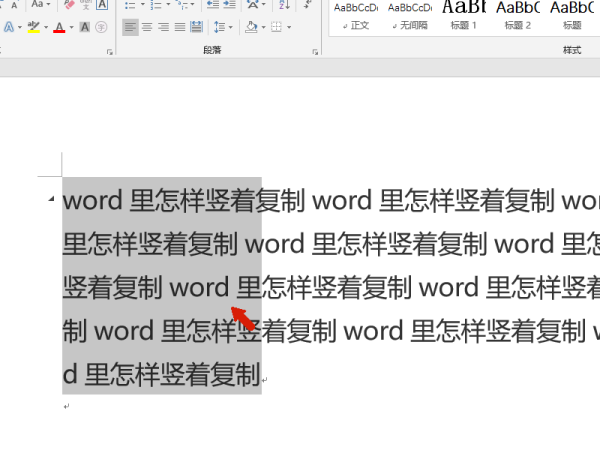
Task: Apply numbered list formatting
Action: click(156, 5)
